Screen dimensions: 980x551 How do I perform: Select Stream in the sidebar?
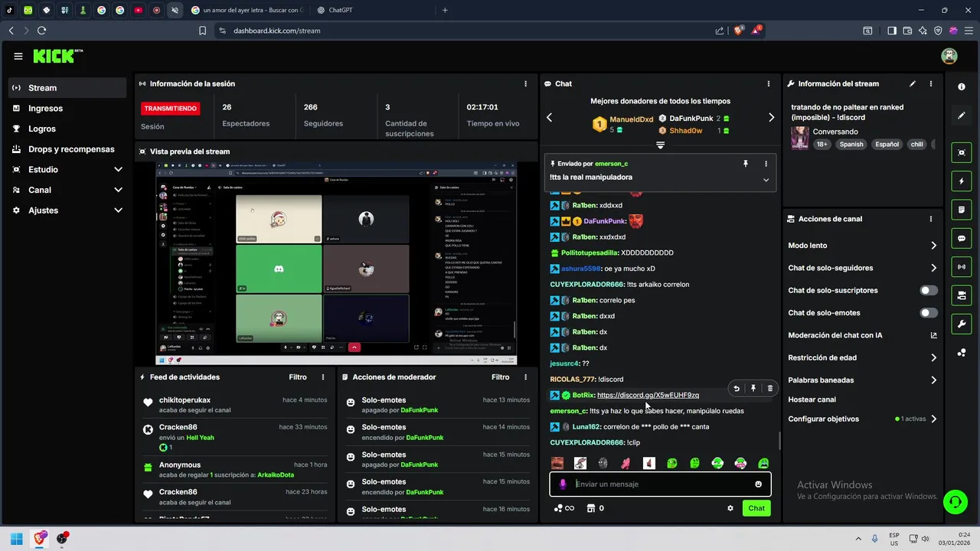tap(67, 88)
